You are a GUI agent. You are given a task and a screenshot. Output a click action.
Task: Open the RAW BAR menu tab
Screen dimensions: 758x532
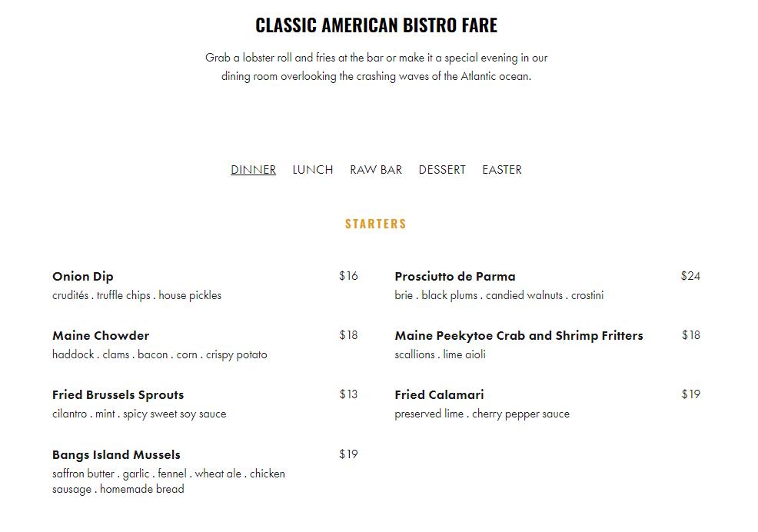tap(375, 170)
